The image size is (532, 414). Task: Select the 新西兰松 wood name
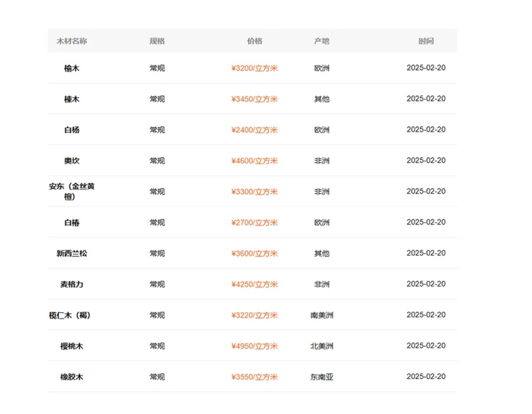[72, 254]
